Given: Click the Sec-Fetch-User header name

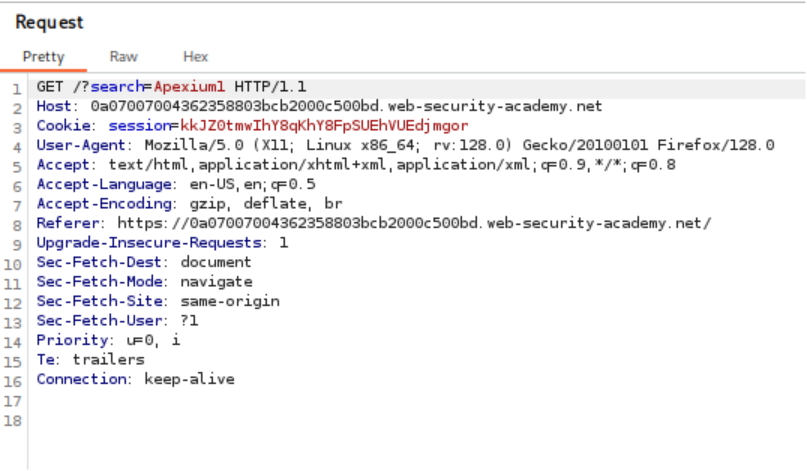Looking at the screenshot, I should (100, 321).
